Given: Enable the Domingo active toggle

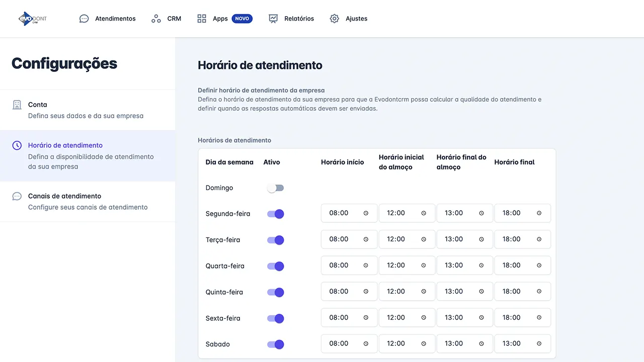Looking at the screenshot, I should click(x=275, y=188).
